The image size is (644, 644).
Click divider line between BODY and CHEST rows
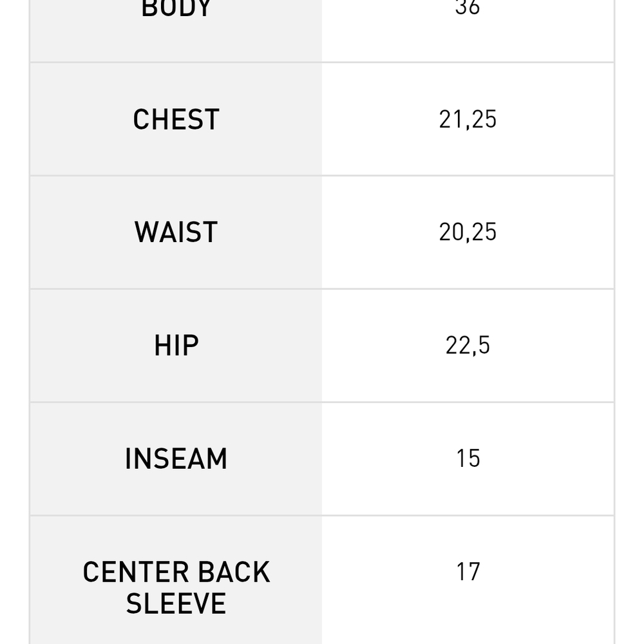point(322,62)
